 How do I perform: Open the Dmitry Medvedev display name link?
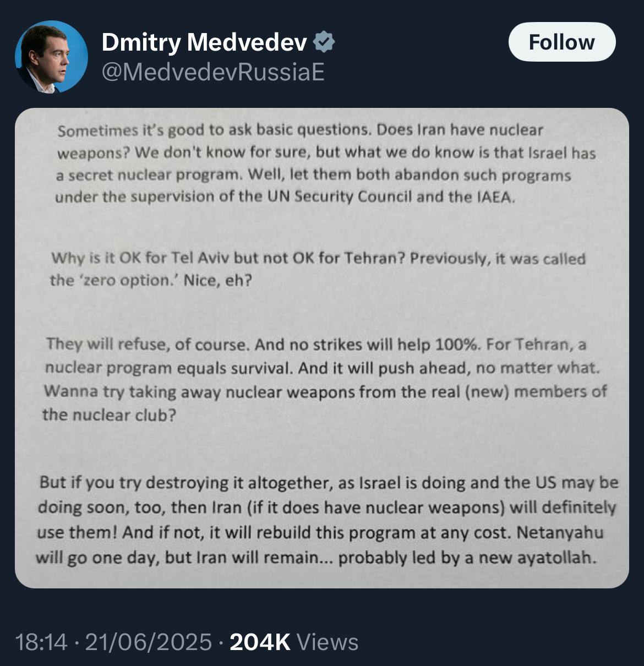[204, 42]
